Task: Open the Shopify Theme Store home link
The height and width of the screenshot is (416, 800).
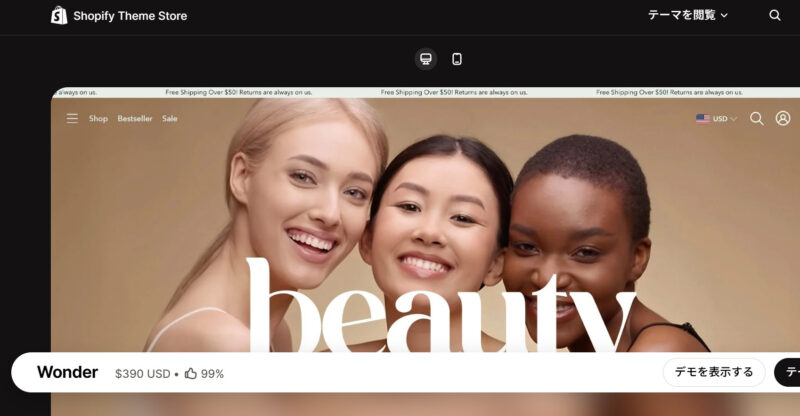Action: pos(119,16)
